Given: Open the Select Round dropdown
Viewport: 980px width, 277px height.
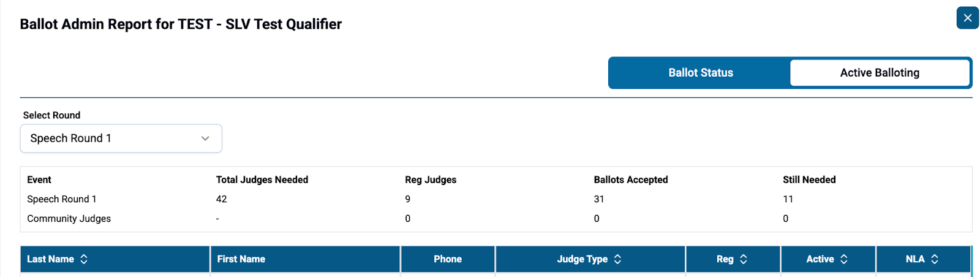Looking at the screenshot, I should [x=121, y=138].
